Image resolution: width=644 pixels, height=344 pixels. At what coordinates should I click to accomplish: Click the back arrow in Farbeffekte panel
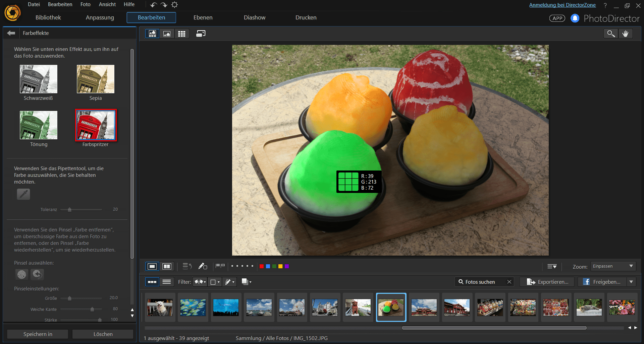(x=11, y=33)
